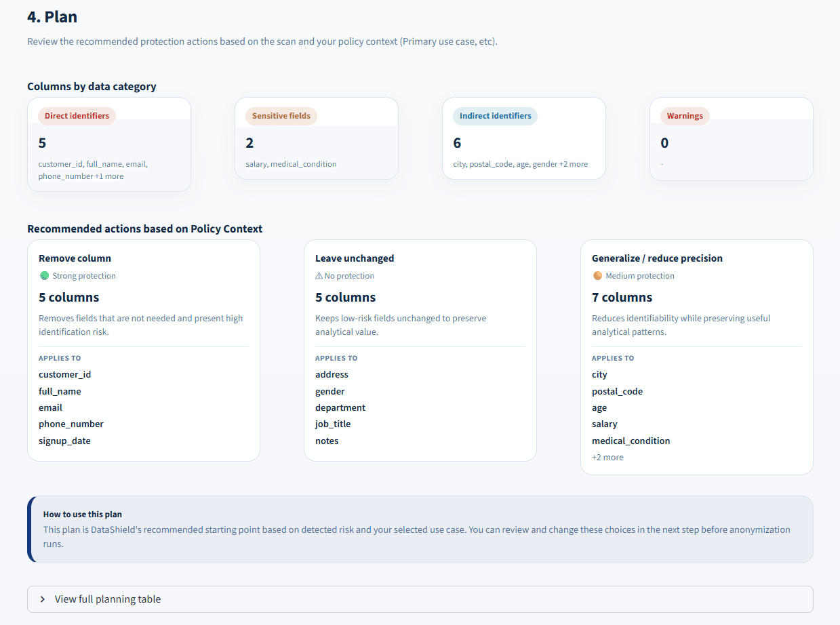Image resolution: width=840 pixels, height=625 pixels.
Task: Select signup_date in Remove column list
Action: click(x=64, y=441)
